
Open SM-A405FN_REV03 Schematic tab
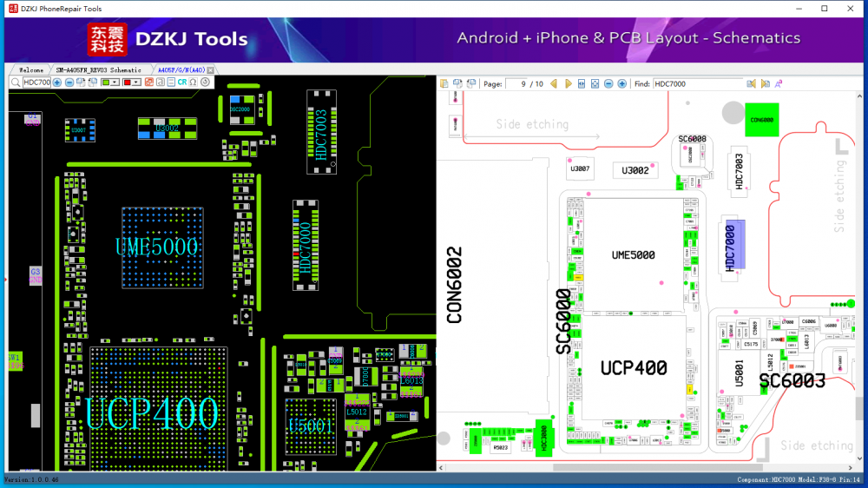[98, 69]
